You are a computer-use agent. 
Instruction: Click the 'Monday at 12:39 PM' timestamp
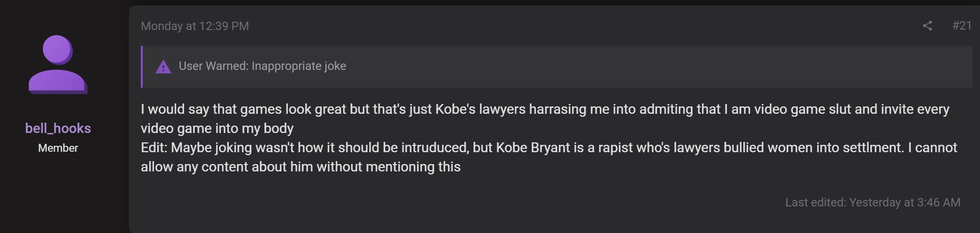click(x=195, y=26)
